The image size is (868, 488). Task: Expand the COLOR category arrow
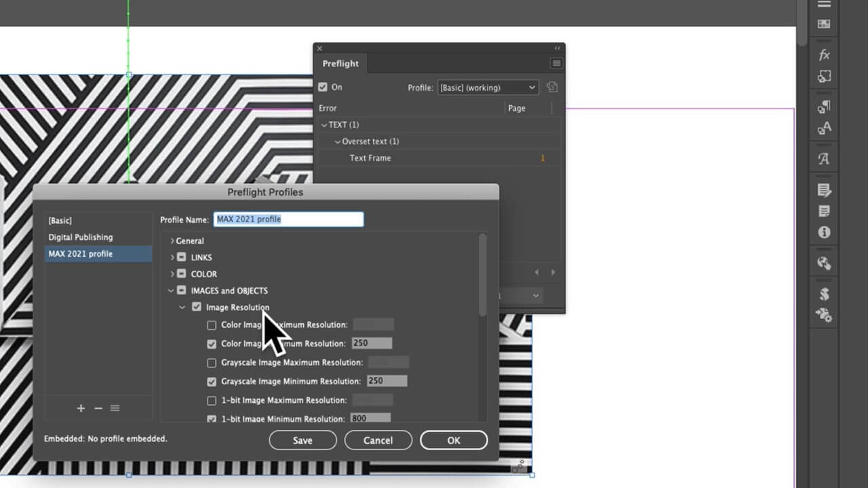click(x=172, y=274)
